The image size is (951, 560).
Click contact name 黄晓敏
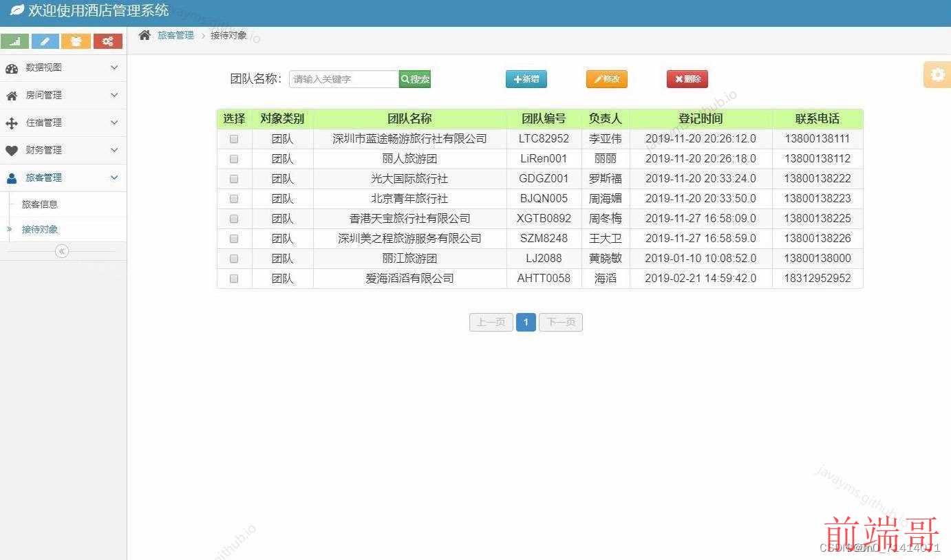tap(606, 259)
